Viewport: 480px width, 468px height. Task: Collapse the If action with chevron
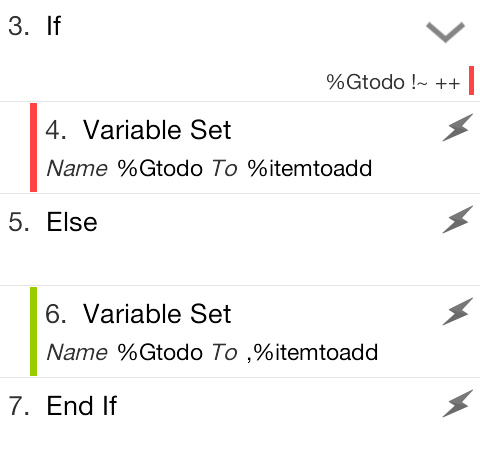point(445,32)
